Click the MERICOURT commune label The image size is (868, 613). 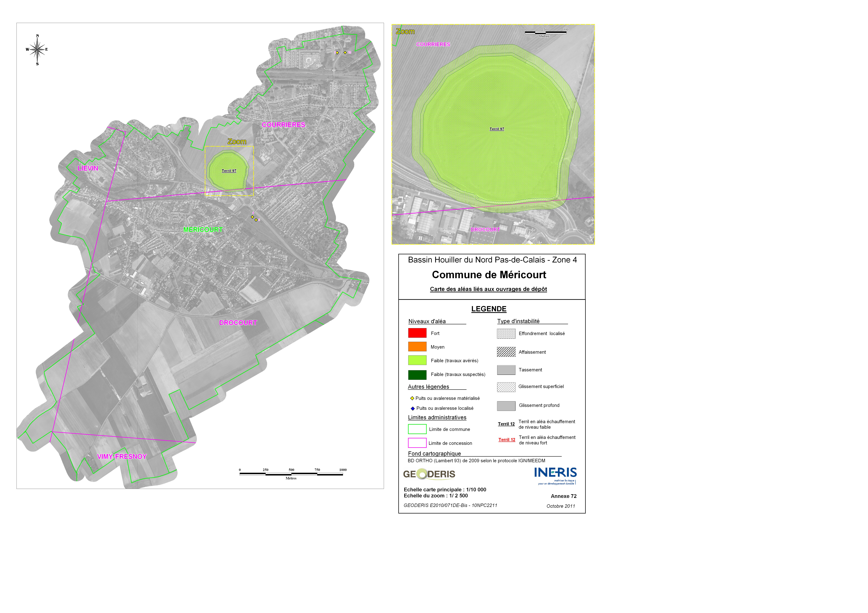[x=203, y=230]
